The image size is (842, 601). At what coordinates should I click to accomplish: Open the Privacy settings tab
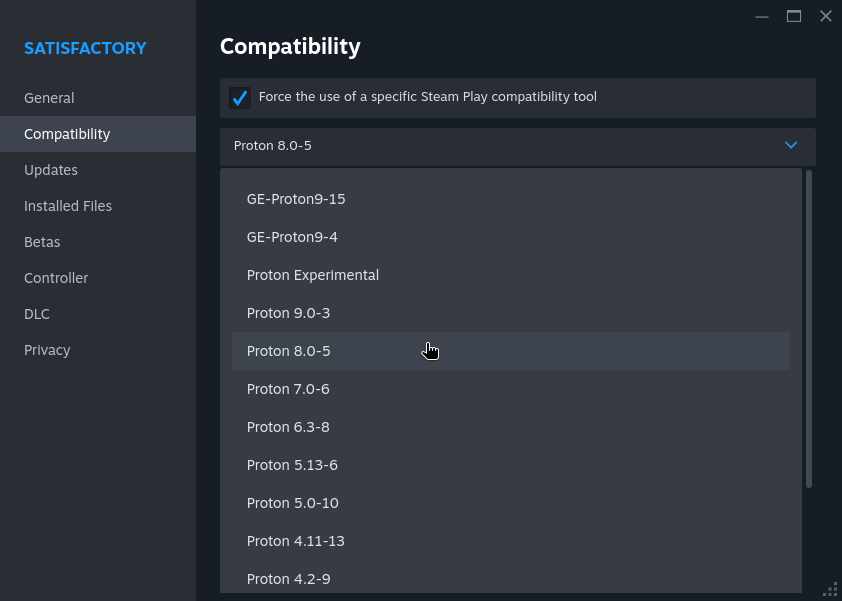(98, 350)
